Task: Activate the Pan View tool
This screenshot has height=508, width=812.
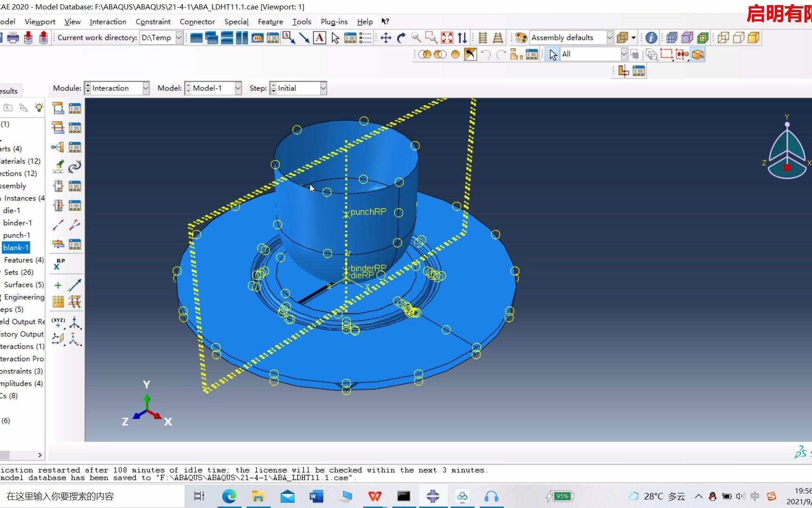Action: coord(385,38)
